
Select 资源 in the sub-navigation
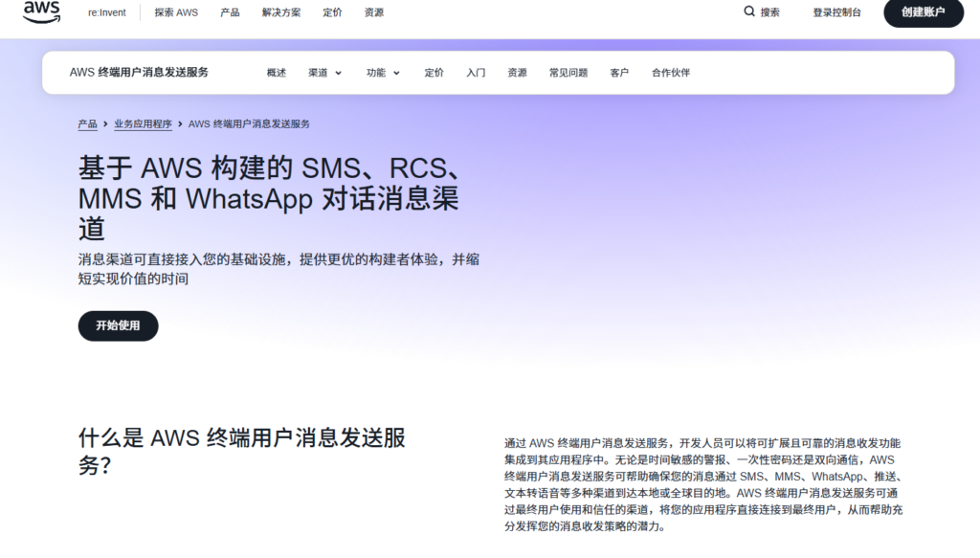(517, 73)
